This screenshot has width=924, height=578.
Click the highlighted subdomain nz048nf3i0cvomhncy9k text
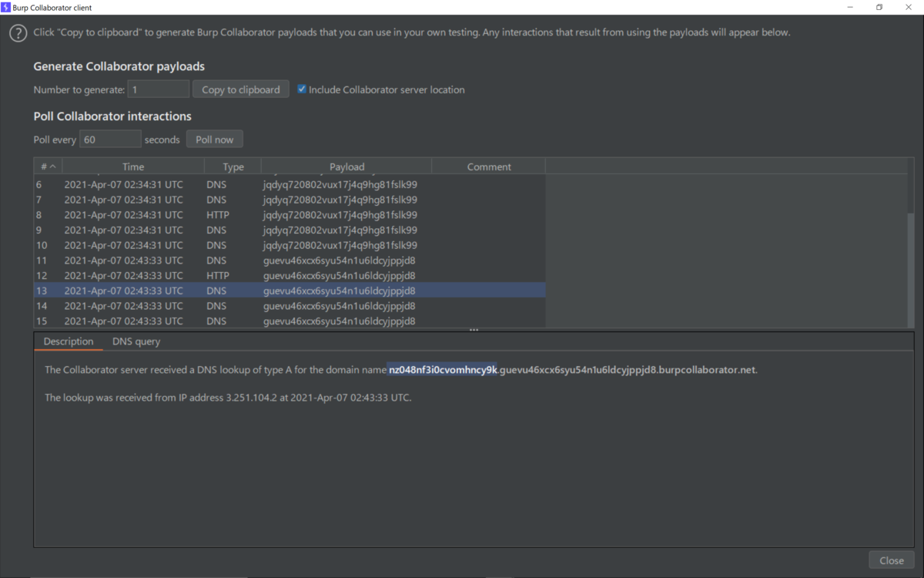[443, 370]
